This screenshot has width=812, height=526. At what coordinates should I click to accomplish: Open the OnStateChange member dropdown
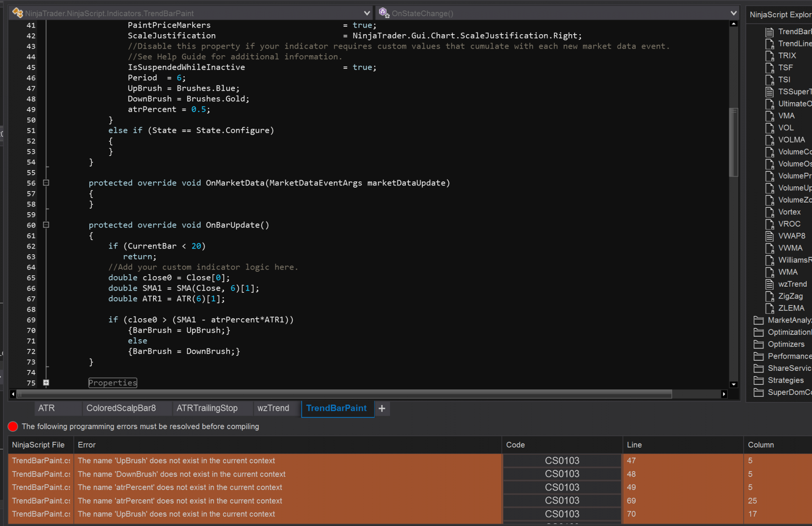pos(733,13)
